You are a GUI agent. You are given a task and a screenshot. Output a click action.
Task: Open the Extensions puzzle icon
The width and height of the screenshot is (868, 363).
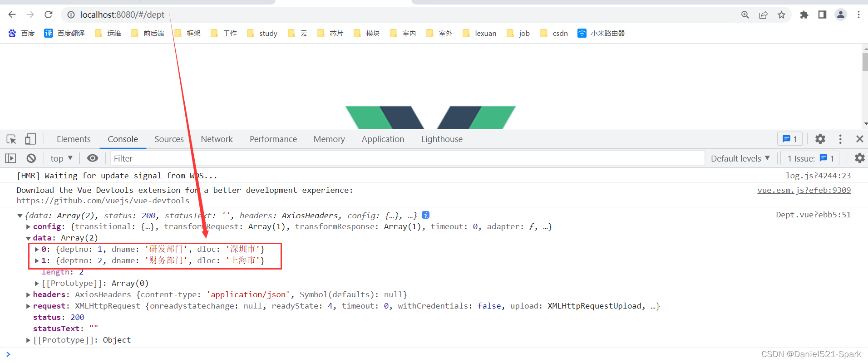pos(804,15)
